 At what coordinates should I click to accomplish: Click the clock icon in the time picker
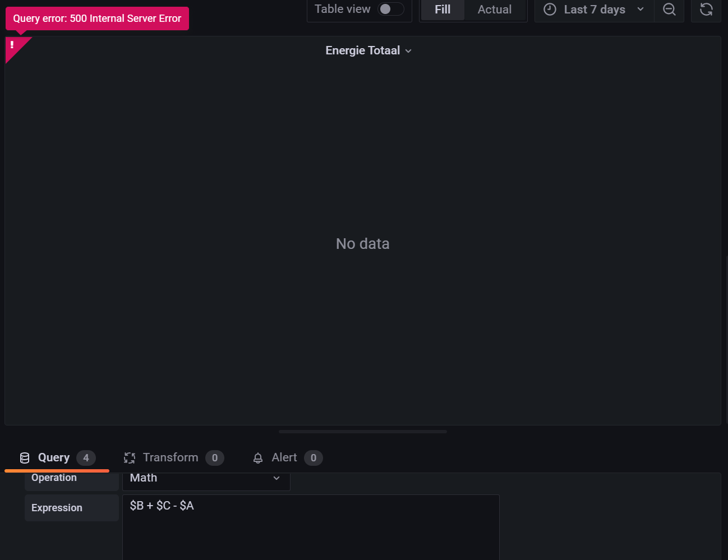(x=549, y=10)
